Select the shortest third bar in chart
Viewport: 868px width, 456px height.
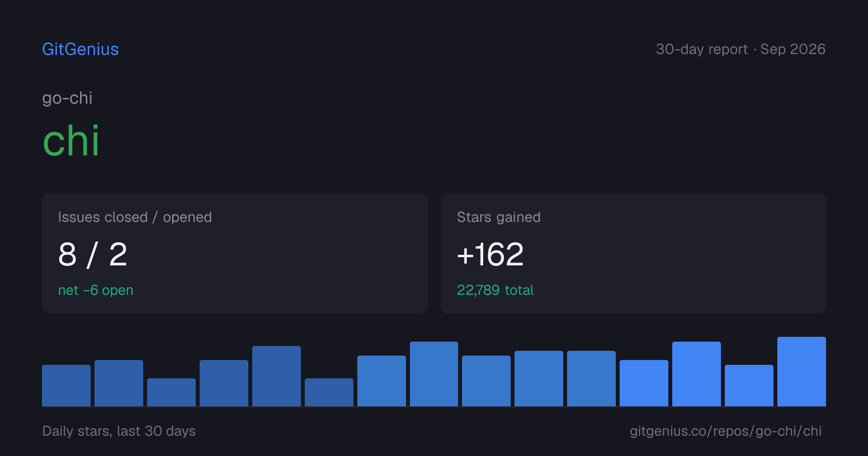pos(171,392)
